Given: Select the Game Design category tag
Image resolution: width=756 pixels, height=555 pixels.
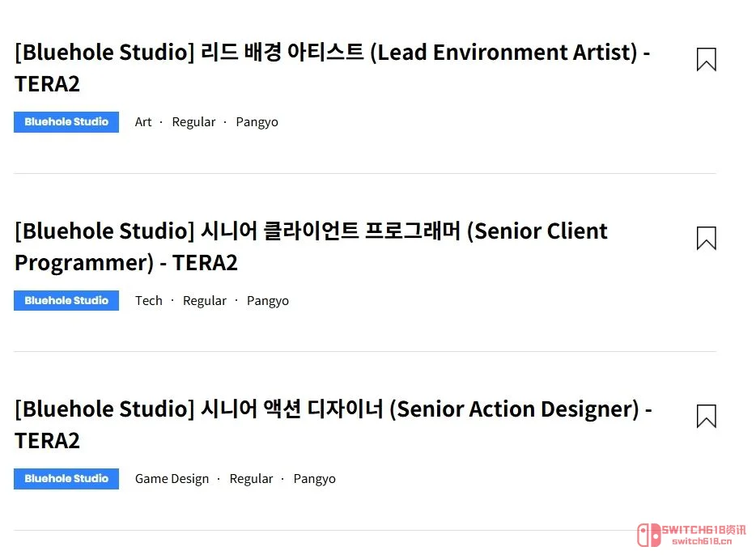Looking at the screenshot, I should pyautogui.click(x=172, y=478).
